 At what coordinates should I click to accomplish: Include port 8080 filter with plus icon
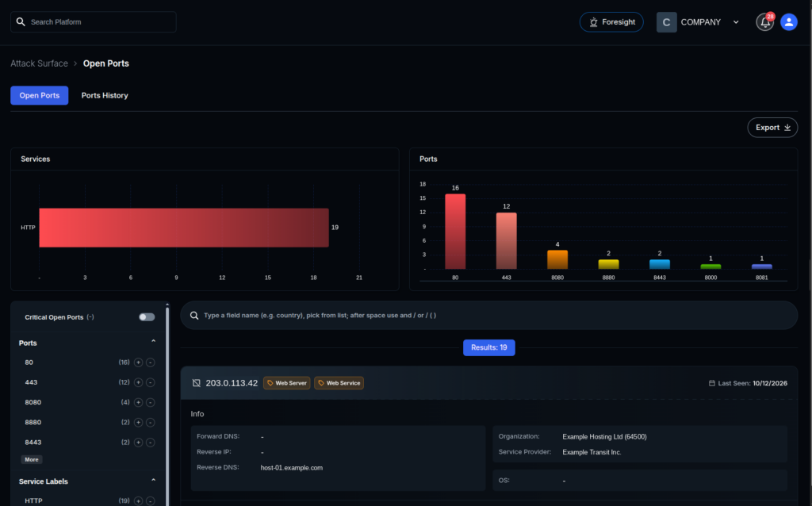pos(138,402)
